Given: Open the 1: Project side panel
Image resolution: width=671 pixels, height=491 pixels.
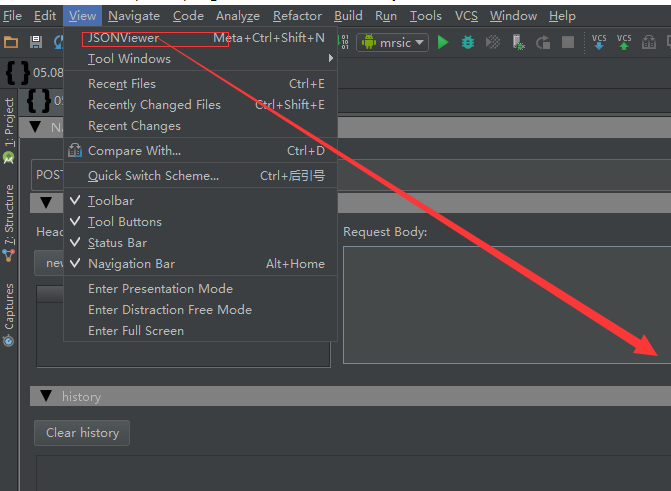Looking at the screenshot, I should click(9, 130).
